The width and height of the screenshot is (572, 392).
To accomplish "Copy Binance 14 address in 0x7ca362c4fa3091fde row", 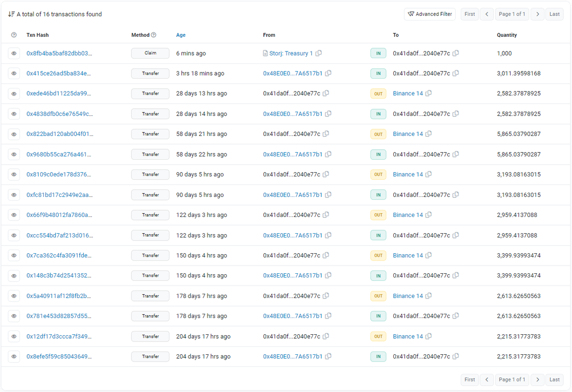I will coord(429,256).
